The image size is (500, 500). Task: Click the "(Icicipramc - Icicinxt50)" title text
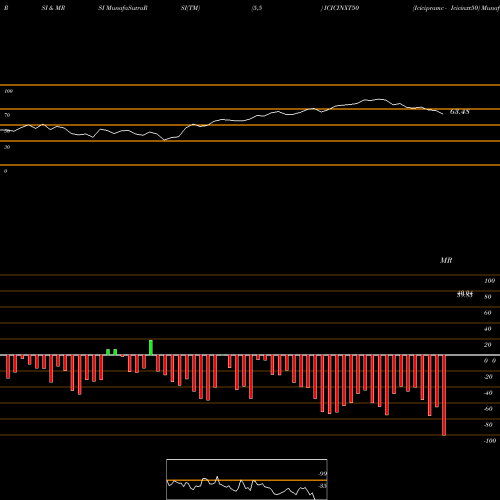pyautogui.click(x=446, y=8)
